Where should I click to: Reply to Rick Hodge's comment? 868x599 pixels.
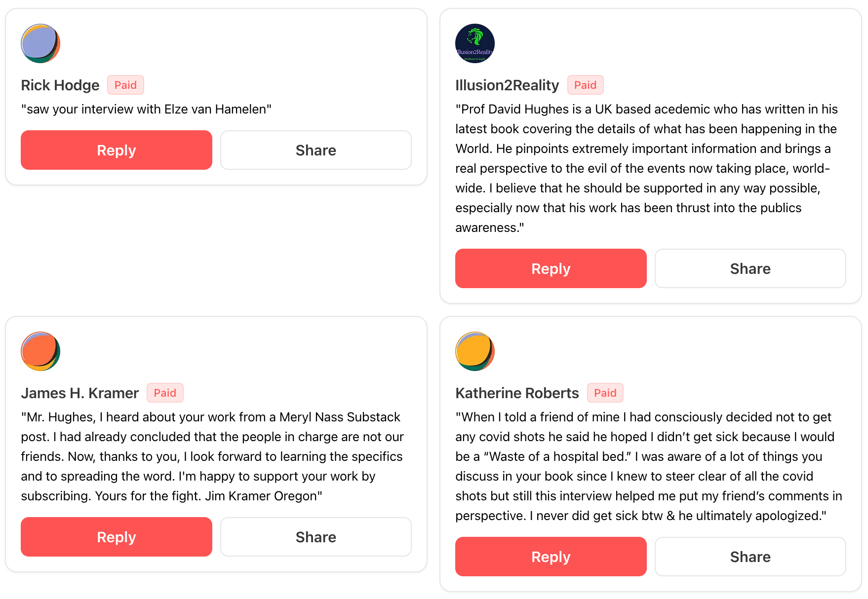point(117,150)
